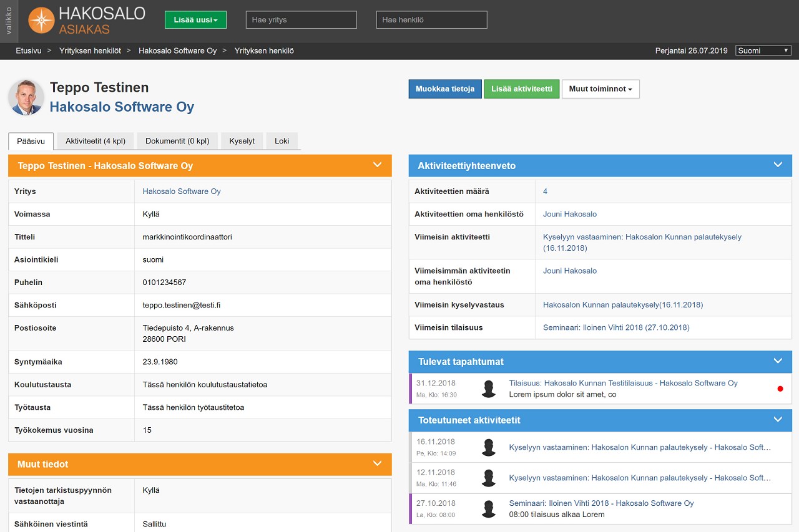Click Teppo Testinen's profile photo
This screenshot has width=799, height=532.
tap(26, 98)
